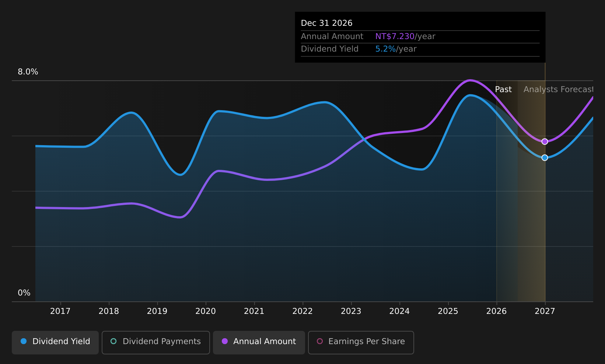Click the 2018 x-axis label

tap(109, 311)
